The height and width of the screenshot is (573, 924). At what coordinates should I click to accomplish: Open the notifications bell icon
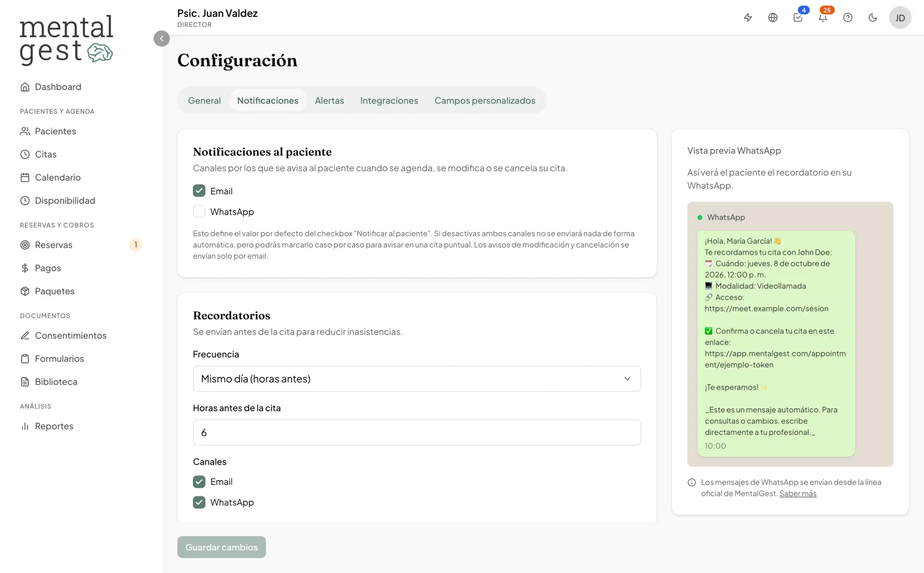(823, 18)
